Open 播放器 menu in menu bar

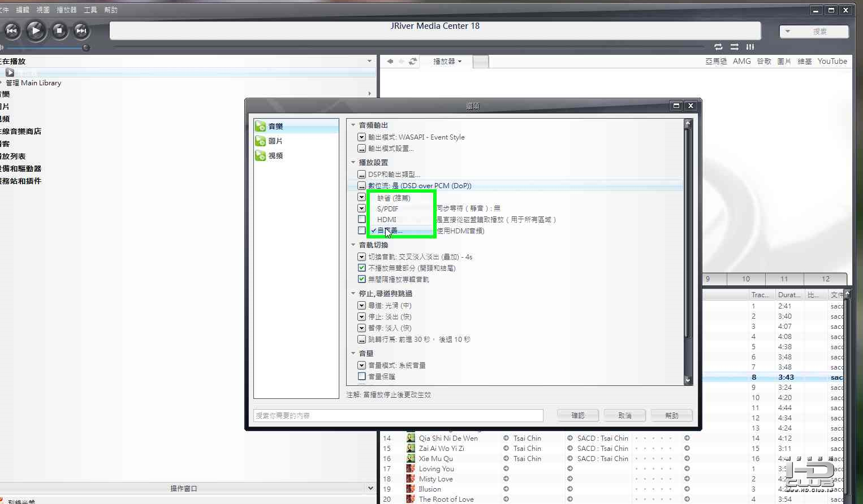(67, 10)
